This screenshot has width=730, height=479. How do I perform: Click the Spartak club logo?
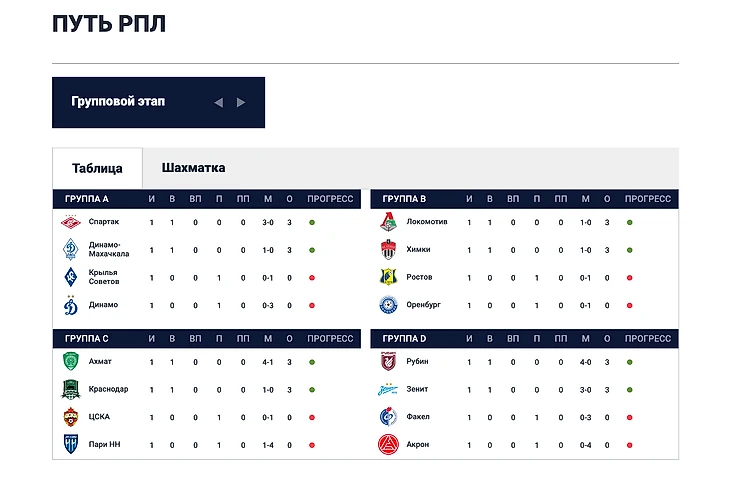(71, 222)
